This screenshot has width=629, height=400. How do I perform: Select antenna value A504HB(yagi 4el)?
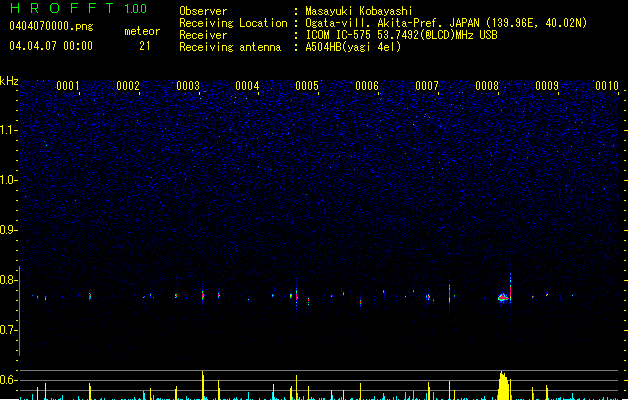(x=353, y=47)
